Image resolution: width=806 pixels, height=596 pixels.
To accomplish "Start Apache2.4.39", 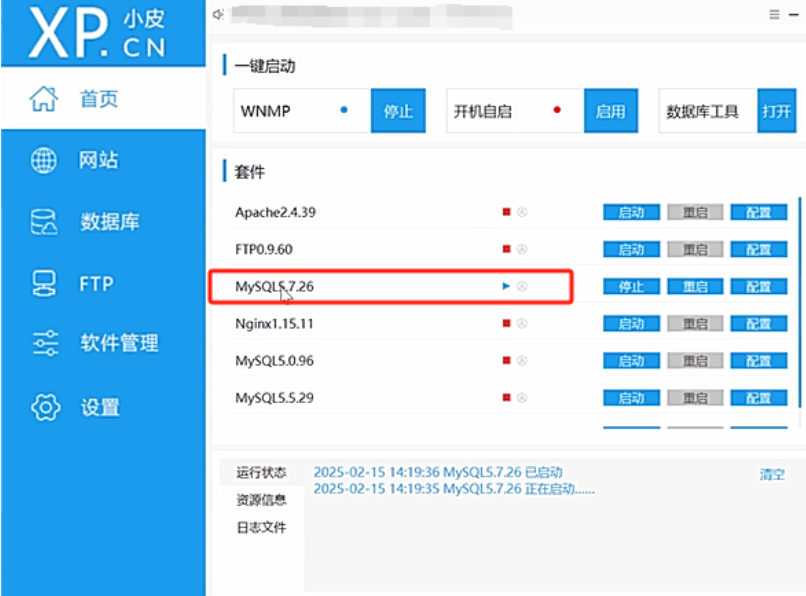I will coord(631,212).
